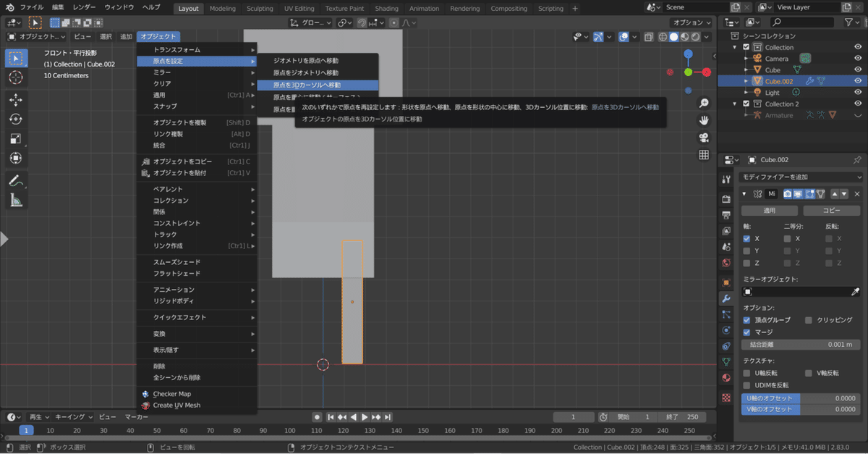Open the モディファイアーを追加 dropdown
Screen dimensions: 868x454
pos(801,177)
